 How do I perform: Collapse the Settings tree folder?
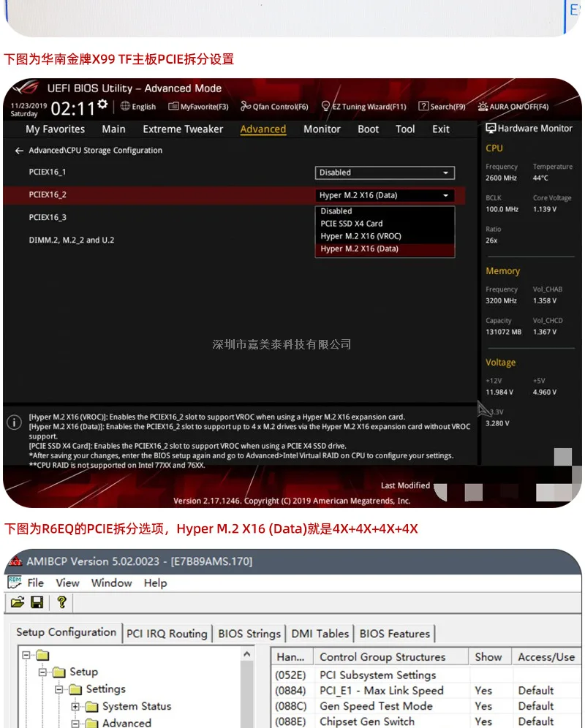(59, 689)
